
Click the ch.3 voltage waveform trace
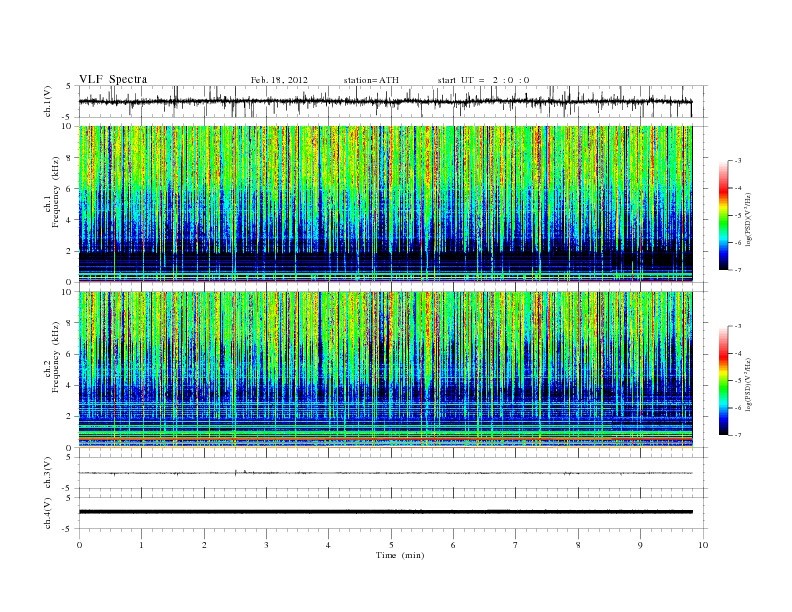[385, 473]
